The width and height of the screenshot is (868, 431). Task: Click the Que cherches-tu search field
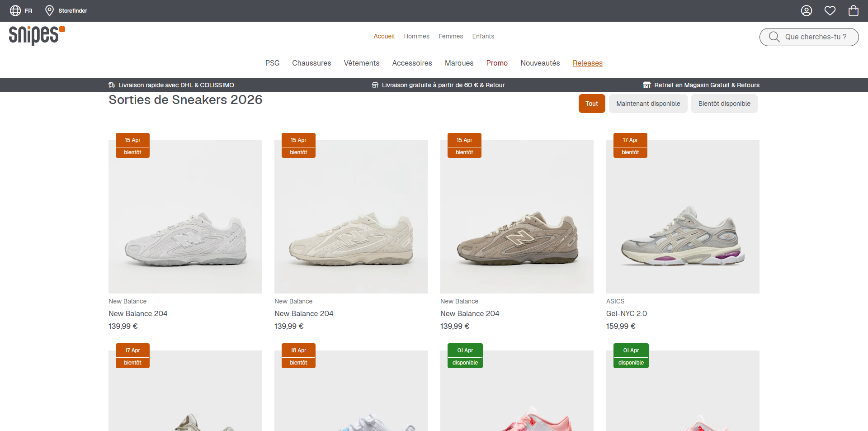pos(809,37)
